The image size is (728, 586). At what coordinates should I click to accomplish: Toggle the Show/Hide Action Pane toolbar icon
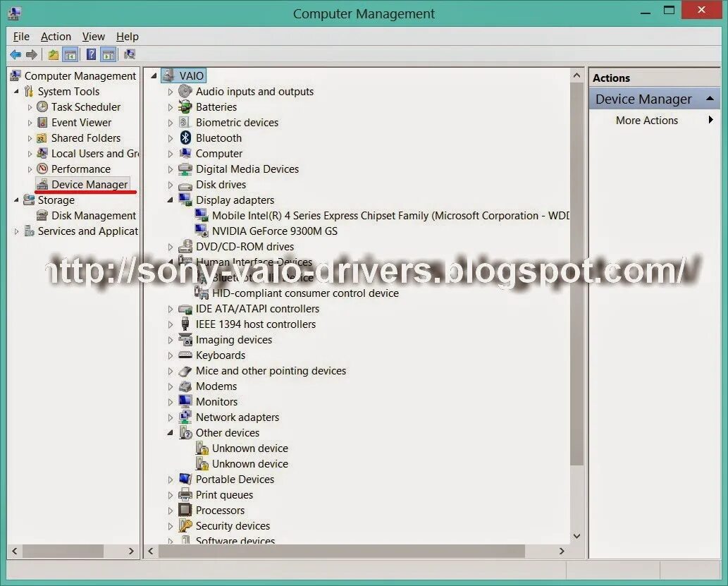point(109,55)
